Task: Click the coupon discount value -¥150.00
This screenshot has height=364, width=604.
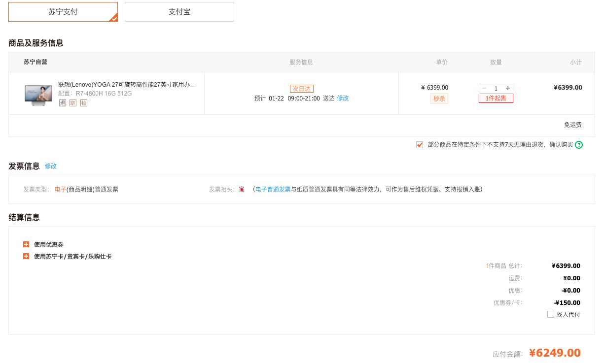Action: tap(567, 303)
